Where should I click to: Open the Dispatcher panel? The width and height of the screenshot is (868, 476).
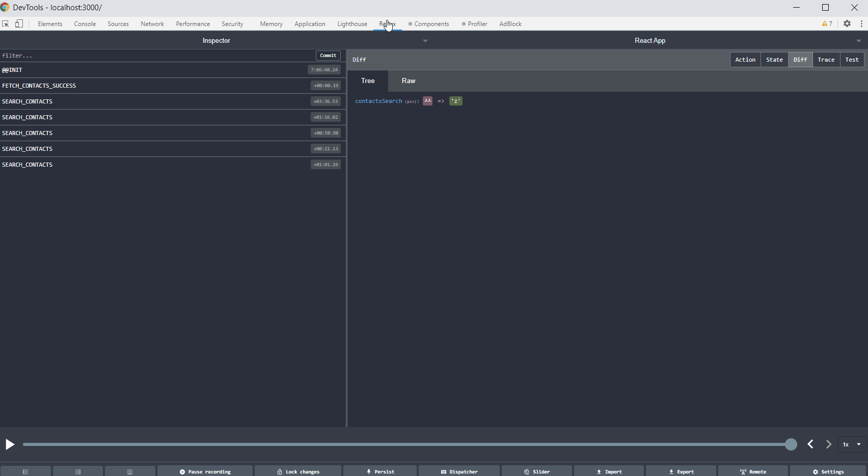pyautogui.click(x=459, y=471)
